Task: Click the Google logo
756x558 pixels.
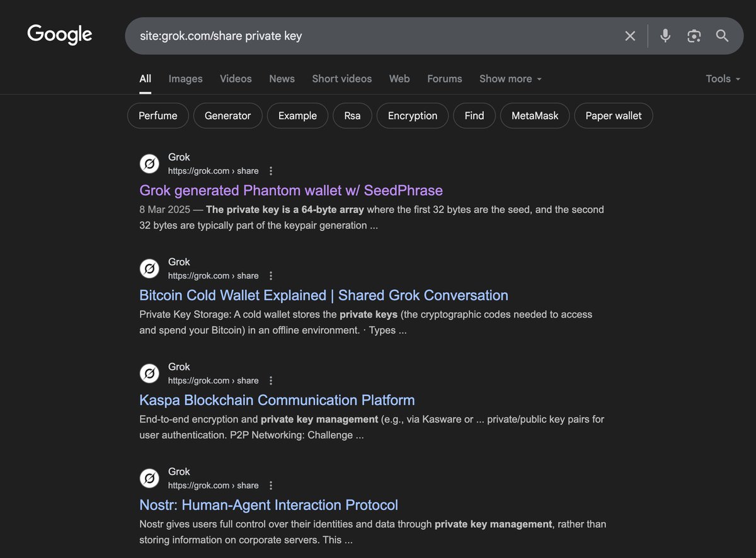Action: [x=60, y=35]
